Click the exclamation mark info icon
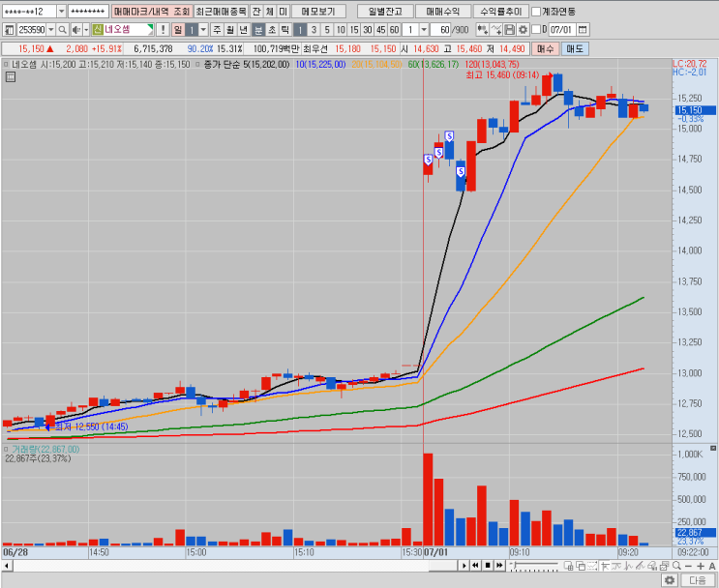Viewport: 719px width, 588px height. coord(163,30)
